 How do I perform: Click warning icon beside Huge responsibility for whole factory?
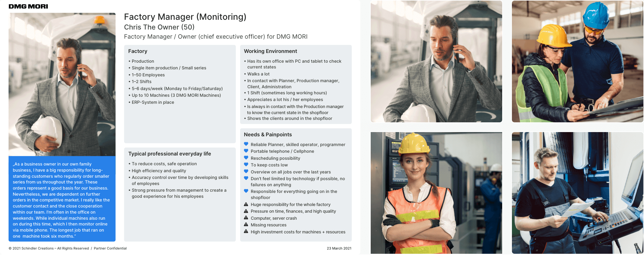(x=246, y=204)
